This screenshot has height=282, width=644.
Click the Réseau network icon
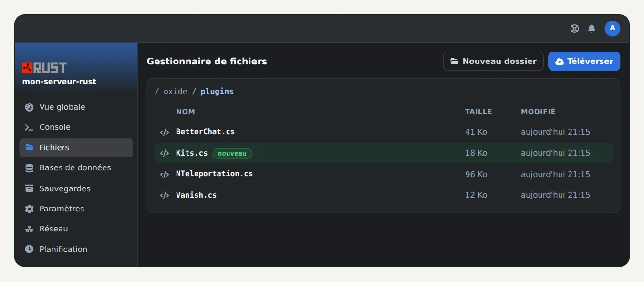click(29, 229)
